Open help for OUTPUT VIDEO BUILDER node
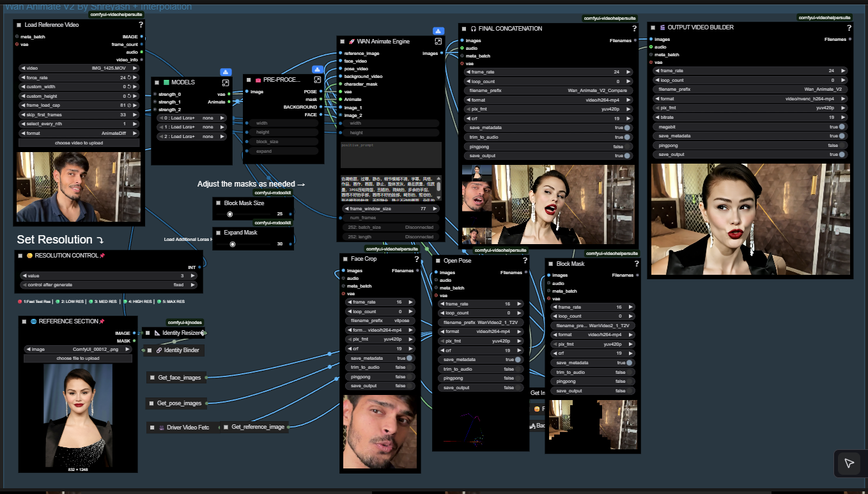This screenshot has height=494, width=868. click(x=849, y=27)
